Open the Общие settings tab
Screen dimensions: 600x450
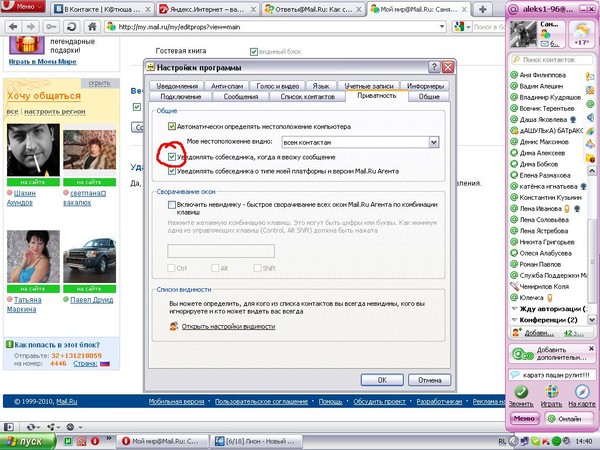click(x=429, y=96)
